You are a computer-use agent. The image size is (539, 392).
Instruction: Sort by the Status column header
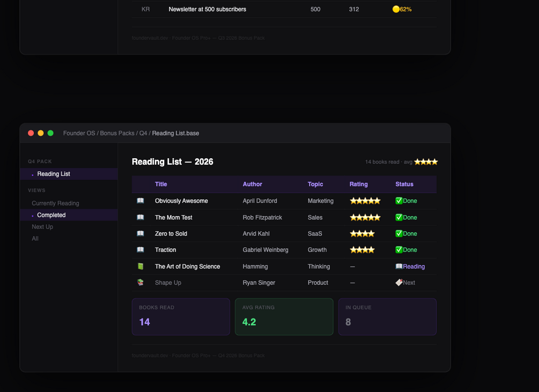tap(404, 184)
